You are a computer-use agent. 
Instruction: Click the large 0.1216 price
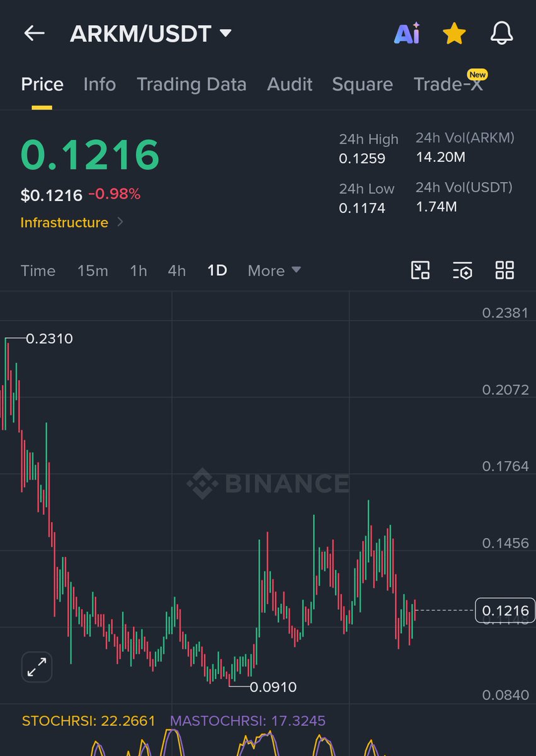tap(90, 155)
